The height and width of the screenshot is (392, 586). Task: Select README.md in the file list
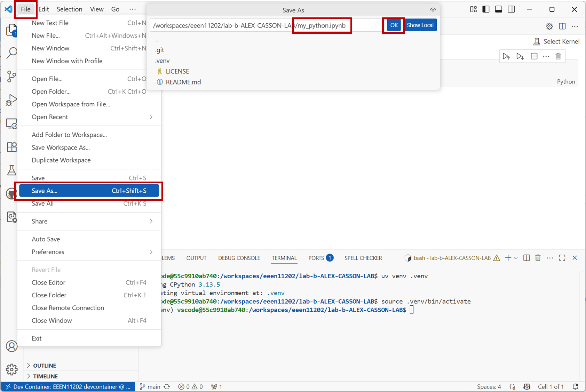pyautogui.click(x=183, y=82)
